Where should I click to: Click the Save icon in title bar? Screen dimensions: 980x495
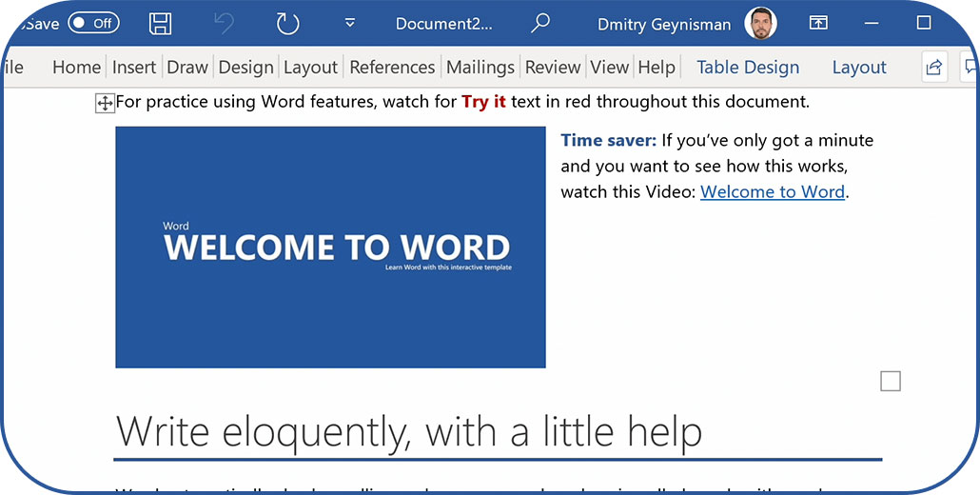(x=161, y=24)
